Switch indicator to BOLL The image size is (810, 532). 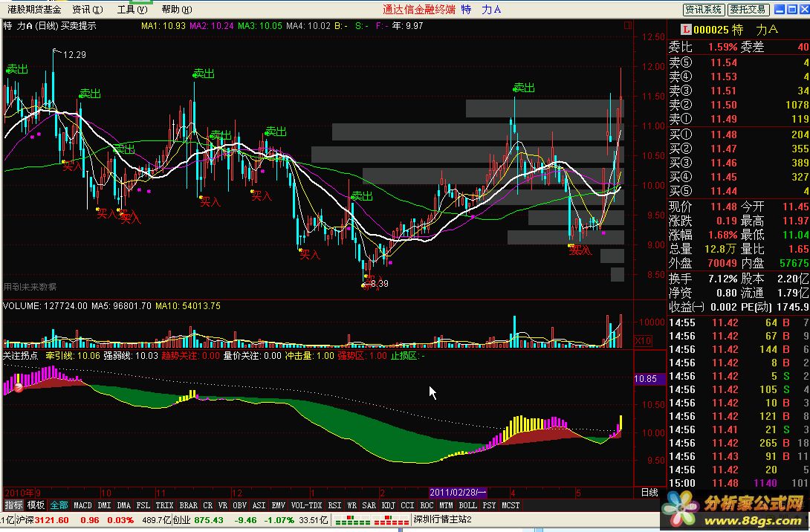468,505
